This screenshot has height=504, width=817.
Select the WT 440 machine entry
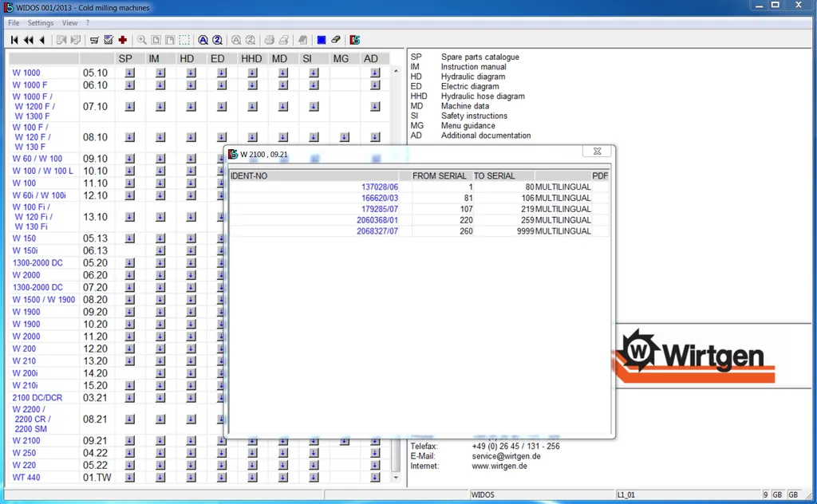[x=26, y=478]
